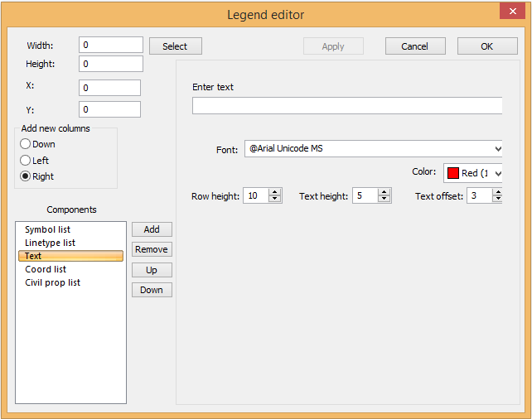Expand the Color dropdown
532x419 pixels.
497,173
